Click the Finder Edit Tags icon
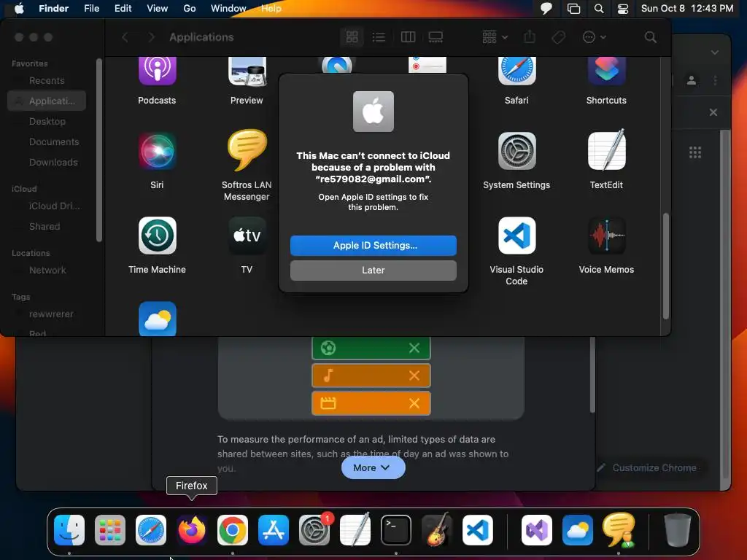The width and height of the screenshot is (747, 560). click(x=558, y=37)
